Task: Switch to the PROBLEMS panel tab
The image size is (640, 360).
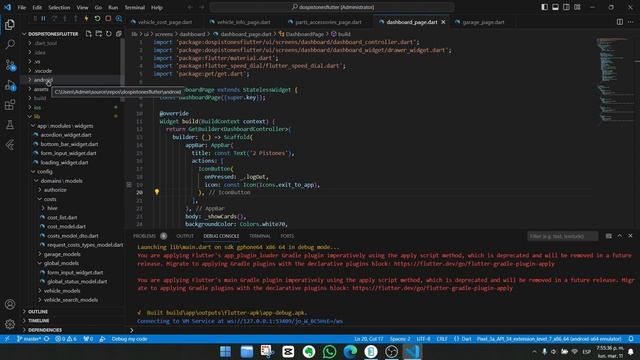Action: point(144,236)
